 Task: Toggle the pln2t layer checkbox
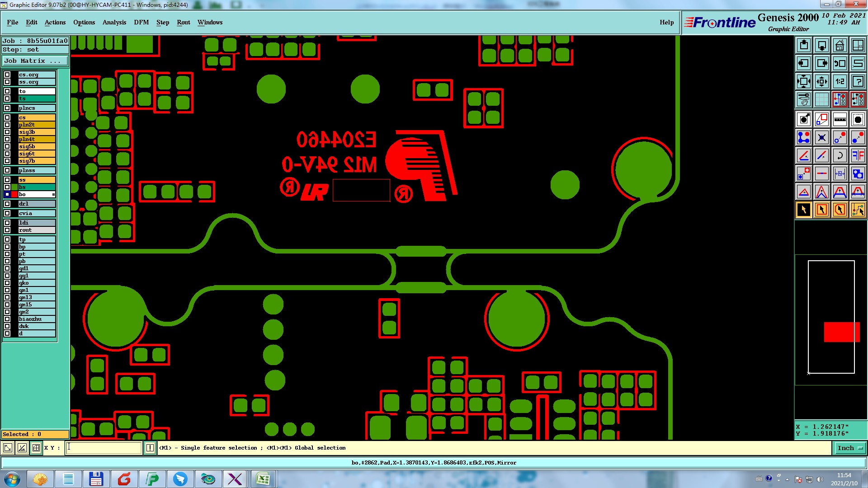[x=7, y=125]
